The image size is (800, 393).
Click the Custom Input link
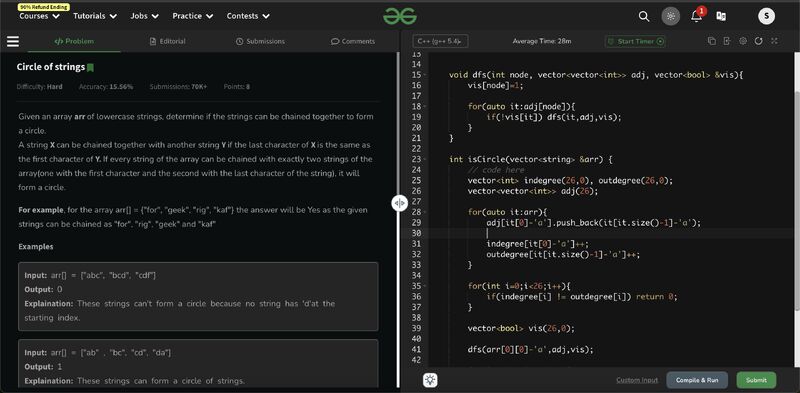point(637,380)
